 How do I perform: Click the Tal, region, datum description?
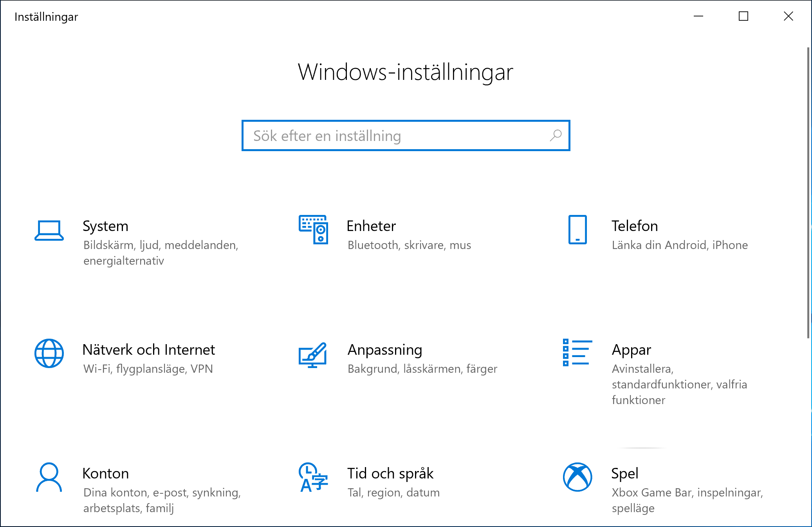coord(393,492)
